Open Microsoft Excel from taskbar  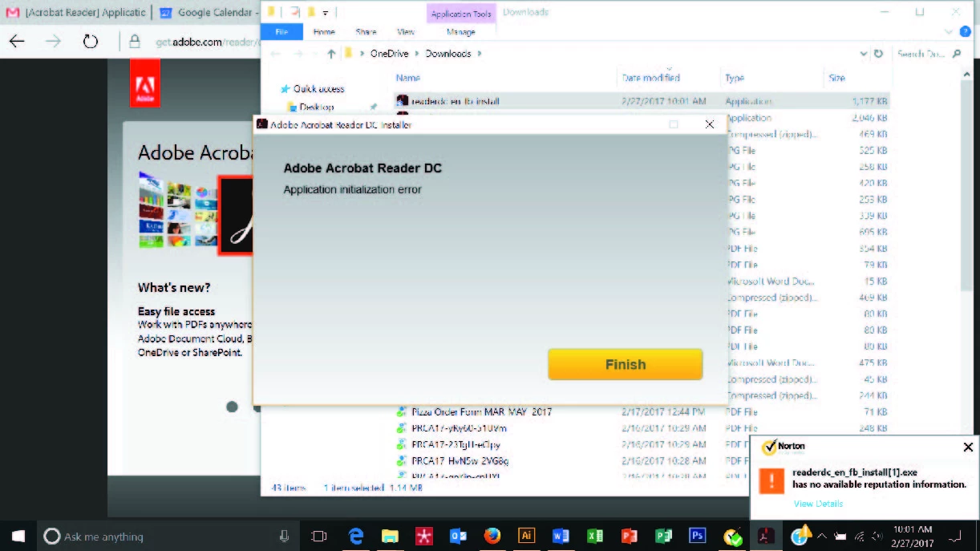tap(594, 536)
